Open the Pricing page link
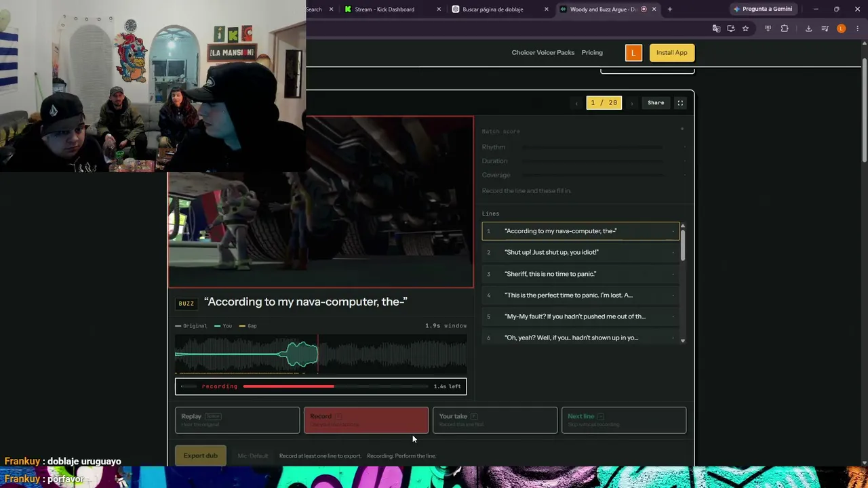This screenshot has width=868, height=488. pyautogui.click(x=592, y=53)
